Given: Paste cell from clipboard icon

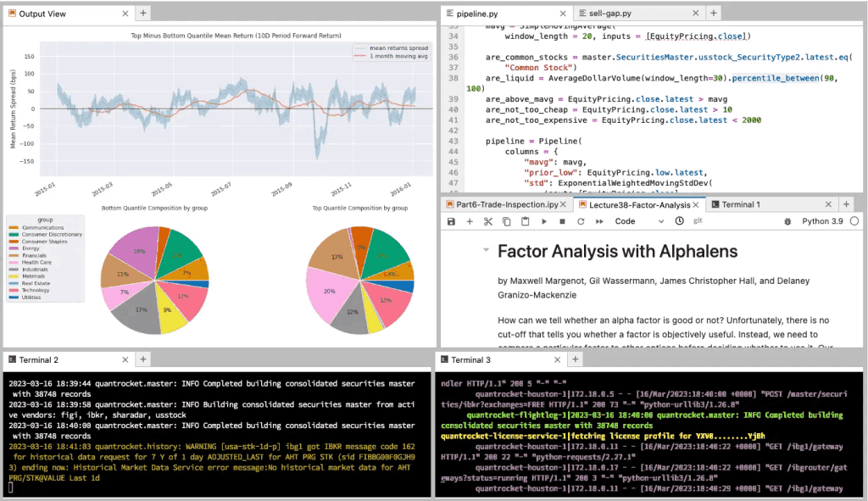Looking at the screenshot, I should click(525, 221).
